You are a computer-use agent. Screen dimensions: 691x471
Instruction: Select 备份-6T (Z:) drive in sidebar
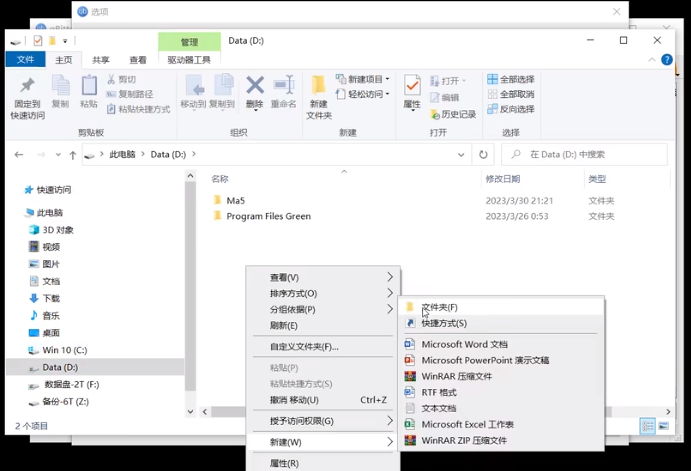65,401
